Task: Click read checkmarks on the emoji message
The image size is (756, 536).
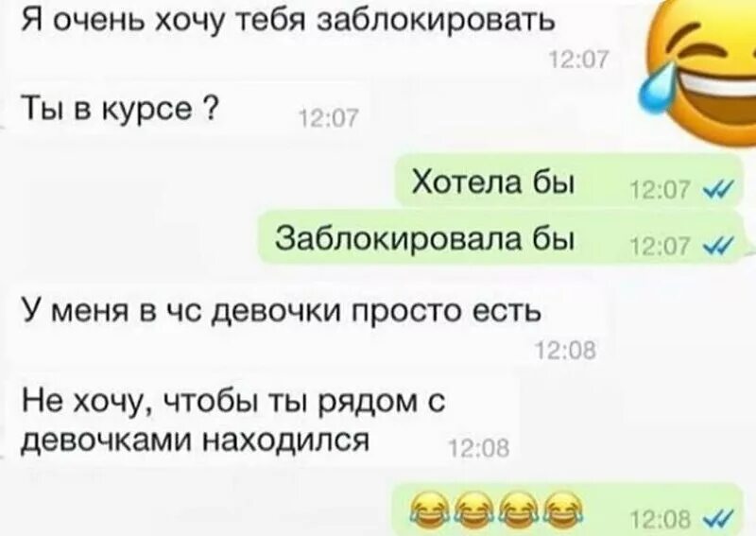Action: [x=719, y=518]
